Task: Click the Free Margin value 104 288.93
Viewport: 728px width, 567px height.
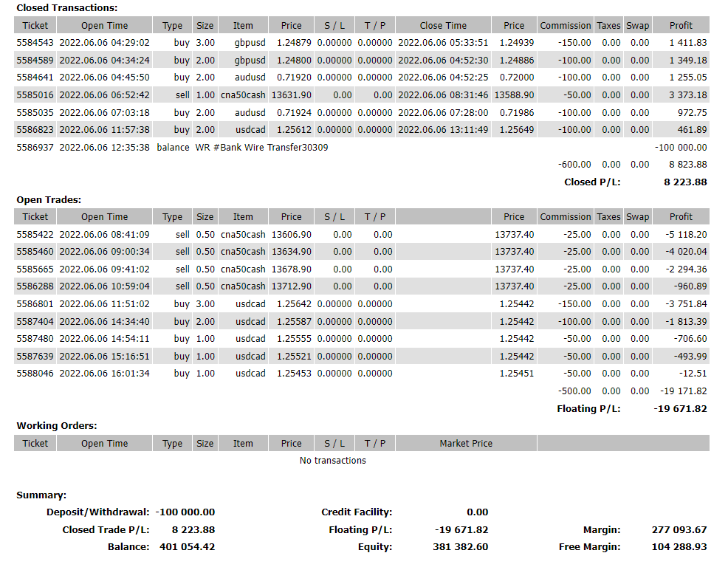Action: pyautogui.click(x=679, y=547)
